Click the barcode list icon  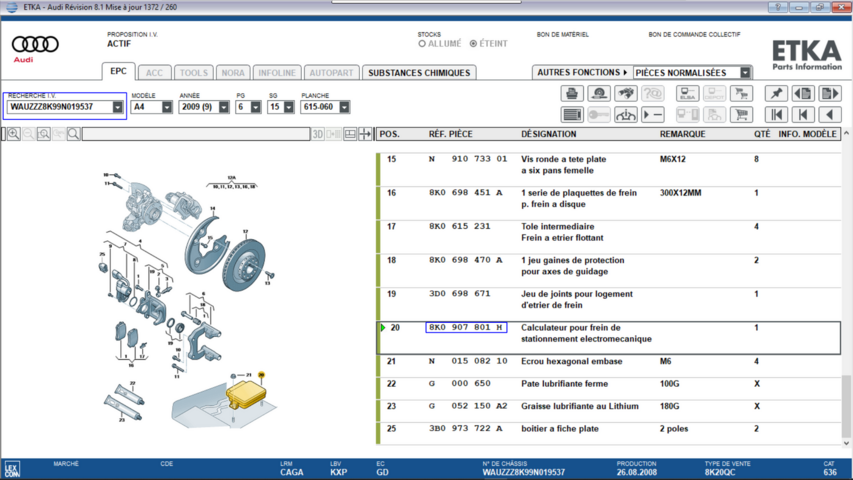(572, 115)
